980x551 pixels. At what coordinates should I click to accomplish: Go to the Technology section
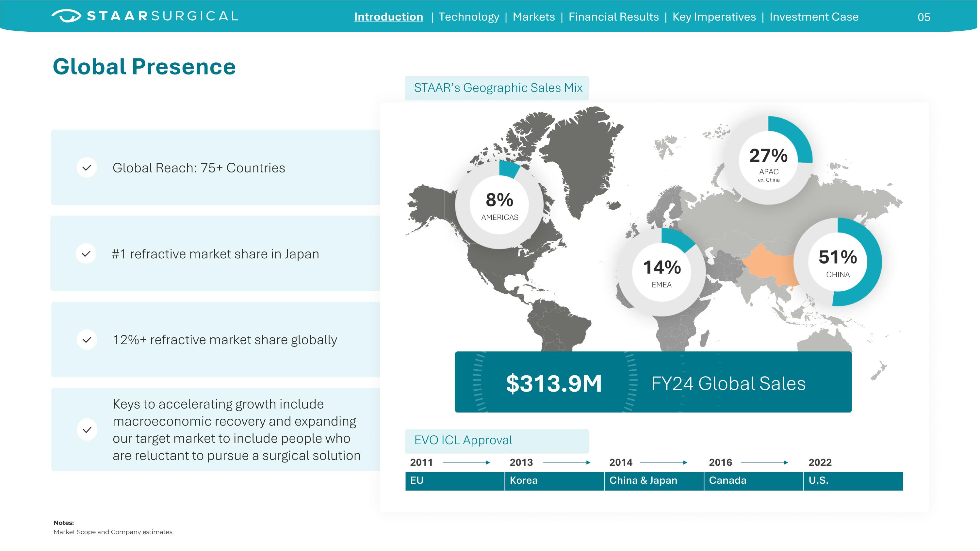click(x=469, y=17)
